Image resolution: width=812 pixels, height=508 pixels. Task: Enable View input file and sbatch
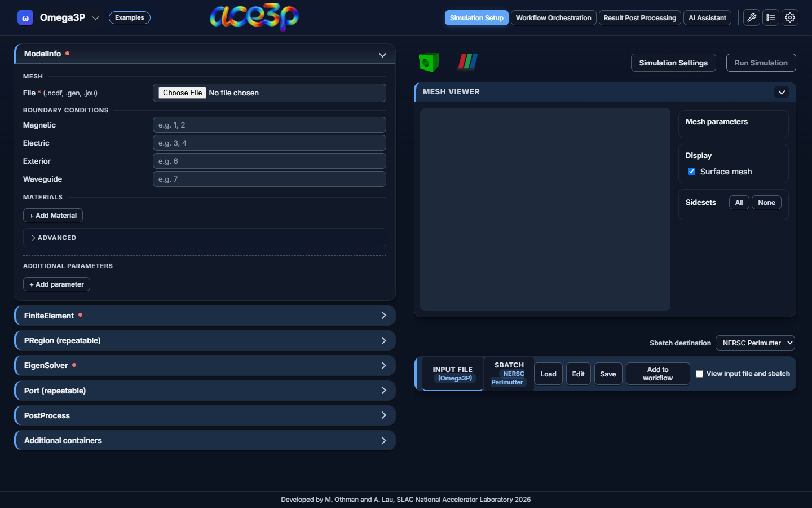click(699, 374)
